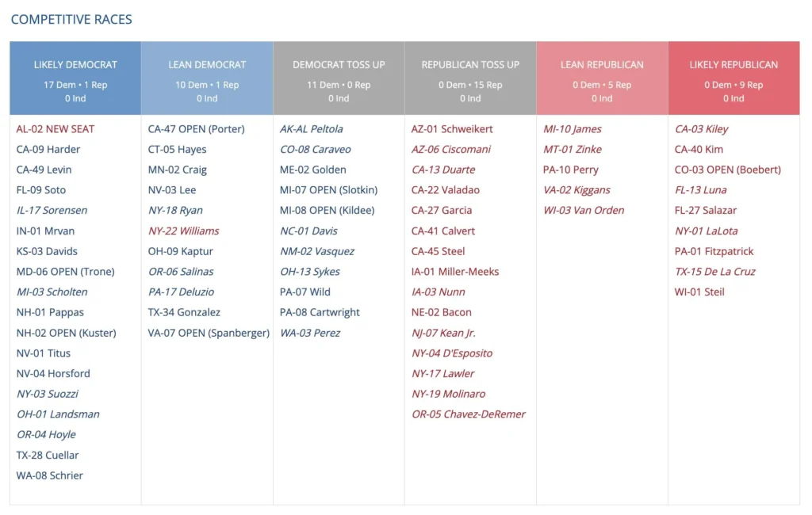The image size is (812, 515).
Task: Click the Democrat Toss Up header
Action: (x=339, y=65)
